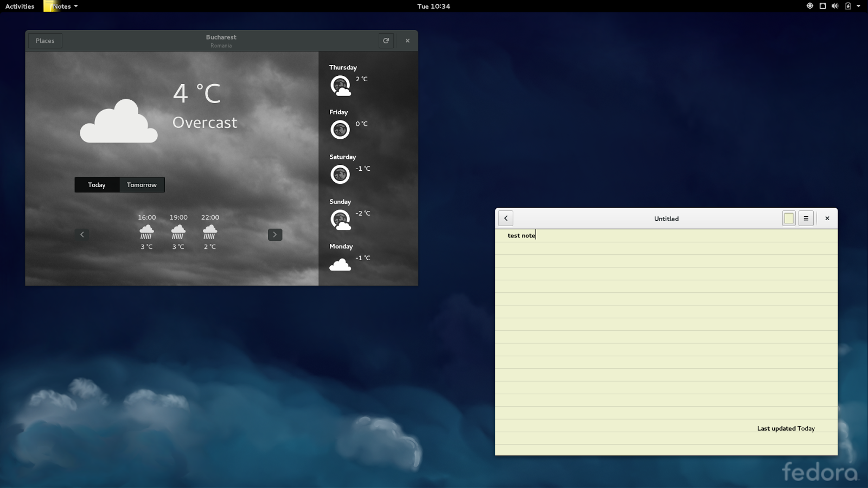The height and width of the screenshot is (488, 868).
Task: Go back to the notes list
Action: coord(506,218)
